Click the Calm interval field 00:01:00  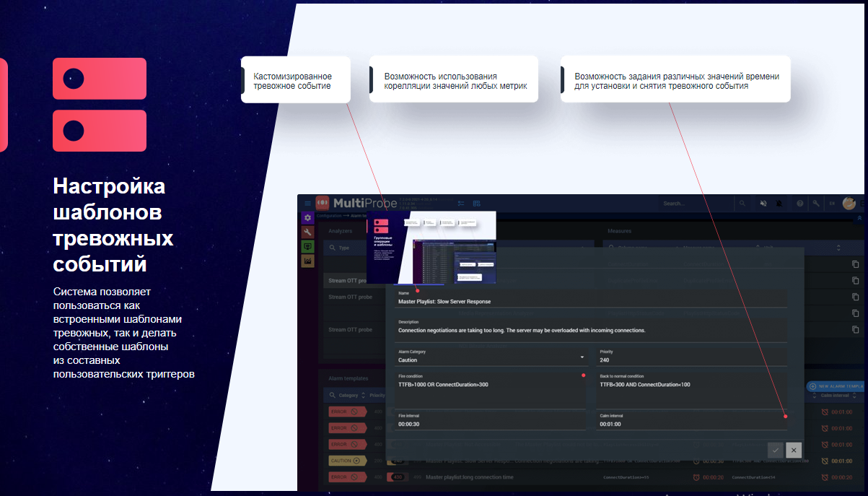click(x=692, y=421)
